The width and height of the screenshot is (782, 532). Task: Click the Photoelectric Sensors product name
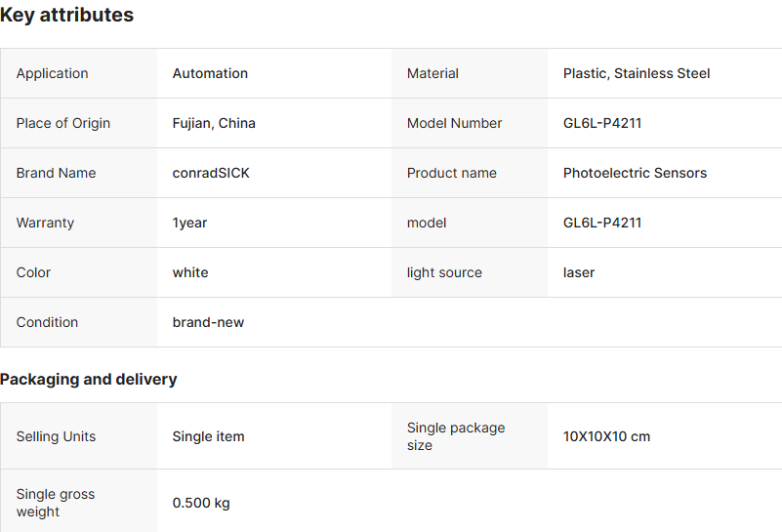[635, 173]
